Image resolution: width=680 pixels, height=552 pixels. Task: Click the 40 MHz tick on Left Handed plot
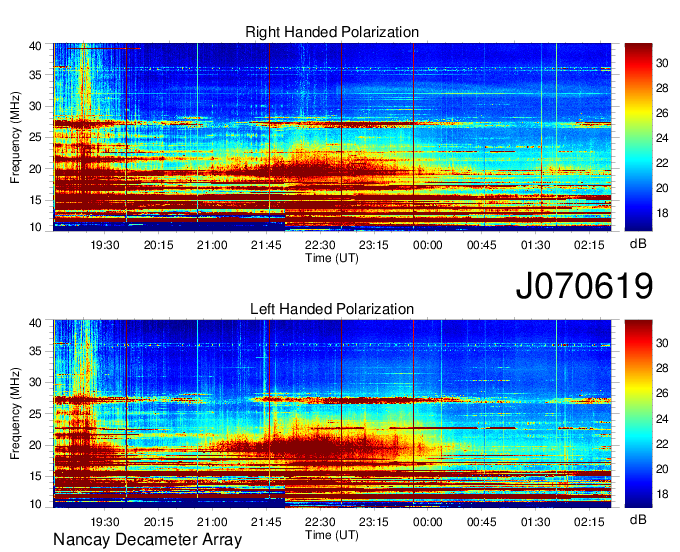(36, 323)
